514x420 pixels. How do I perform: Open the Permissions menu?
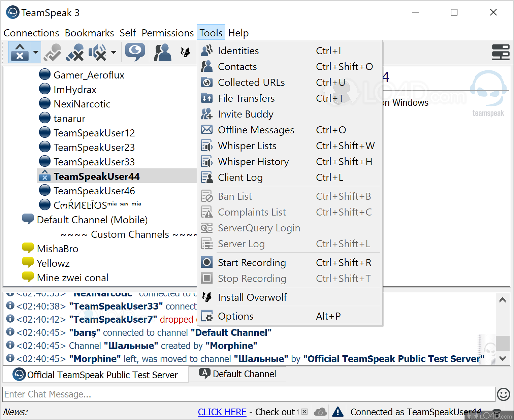click(x=167, y=33)
